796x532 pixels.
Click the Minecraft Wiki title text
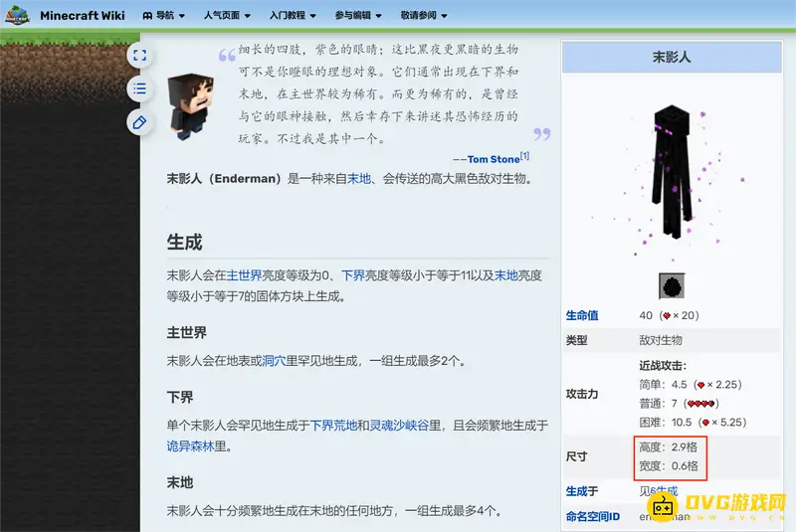click(82, 16)
